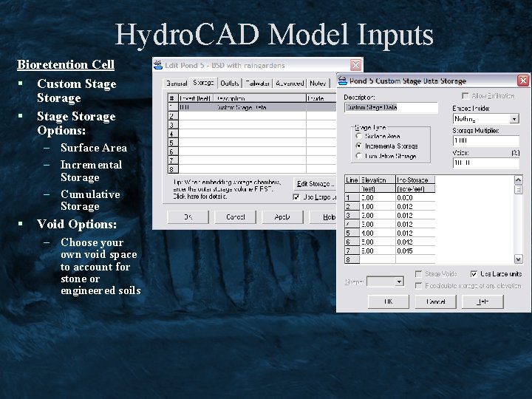Click empty line 8 elevation cell
Screen dimensions: 532x399
click(x=378, y=259)
